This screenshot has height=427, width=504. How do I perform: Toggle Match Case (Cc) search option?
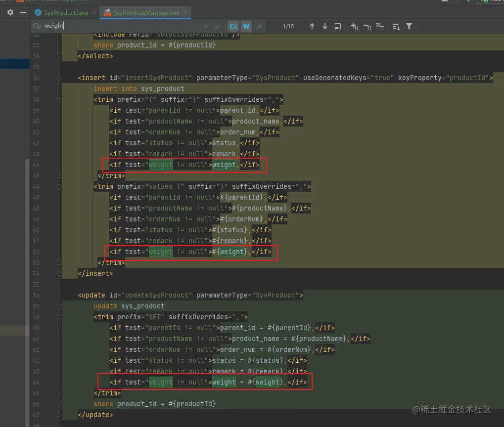click(x=233, y=26)
